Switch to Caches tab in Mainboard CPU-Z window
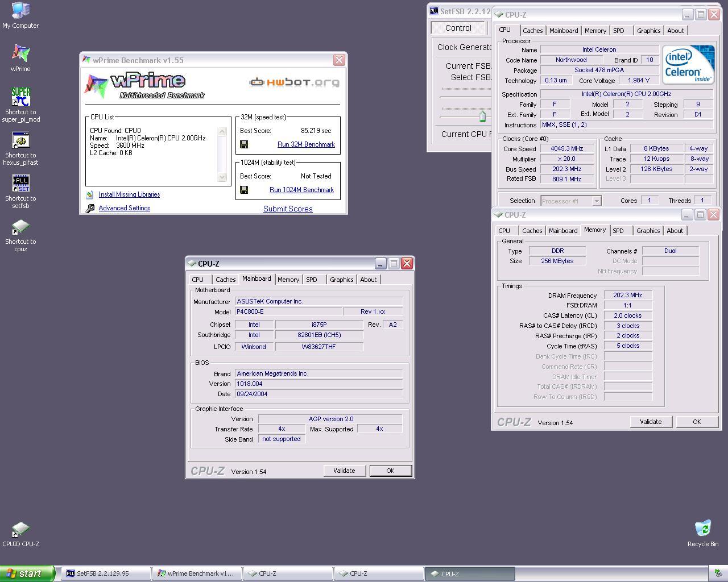Screen dimensions: 728x582 (x=225, y=280)
